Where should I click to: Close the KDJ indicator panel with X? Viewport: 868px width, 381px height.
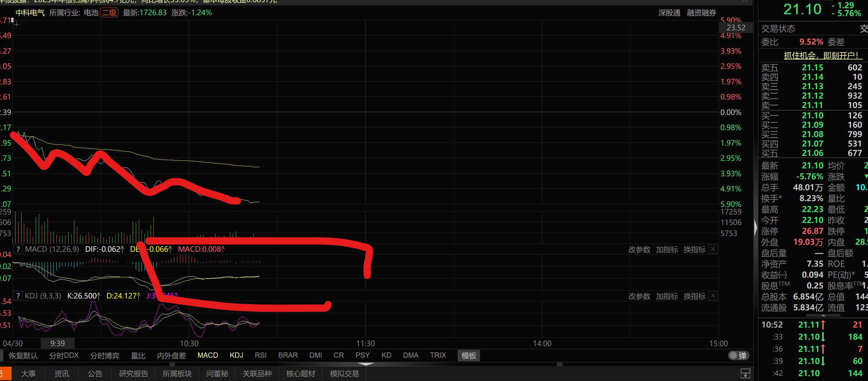(713, 296)
